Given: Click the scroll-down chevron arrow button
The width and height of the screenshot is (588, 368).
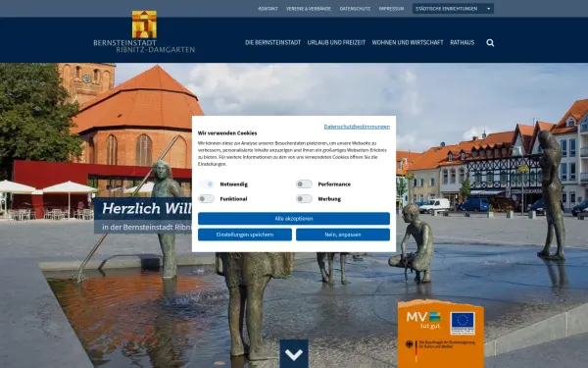Looking at the screenshot, I should coord(294,353).
